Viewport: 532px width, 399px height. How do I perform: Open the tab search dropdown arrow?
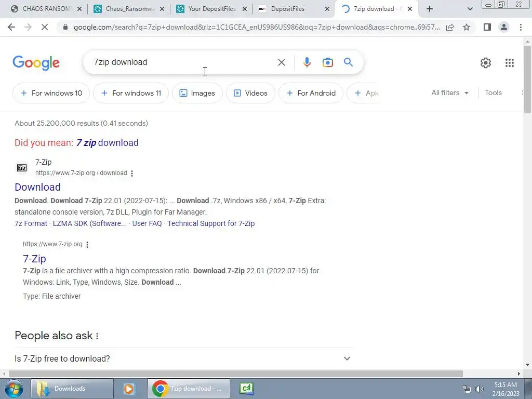[470, 9]
